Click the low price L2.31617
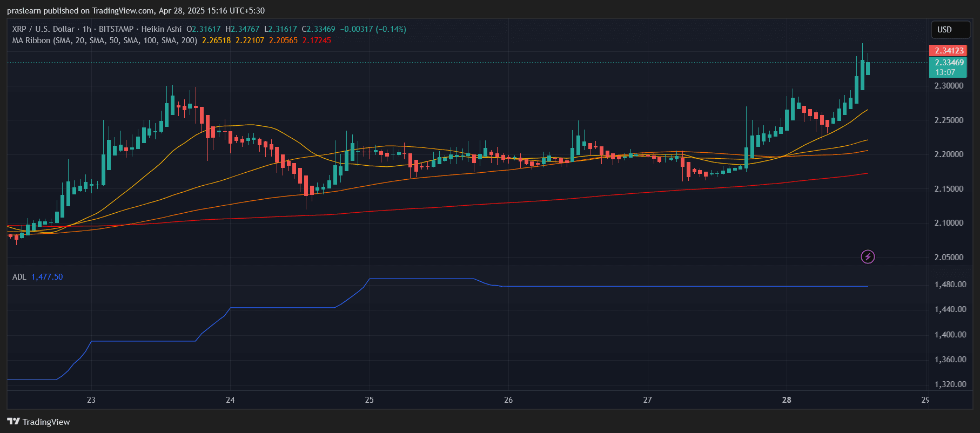The height and width of the screenshot is (433, 980). click(x=280, y=29)
